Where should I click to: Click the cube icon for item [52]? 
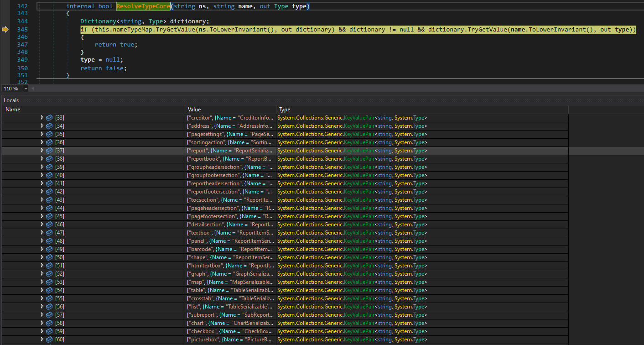[x=49, y=274]
